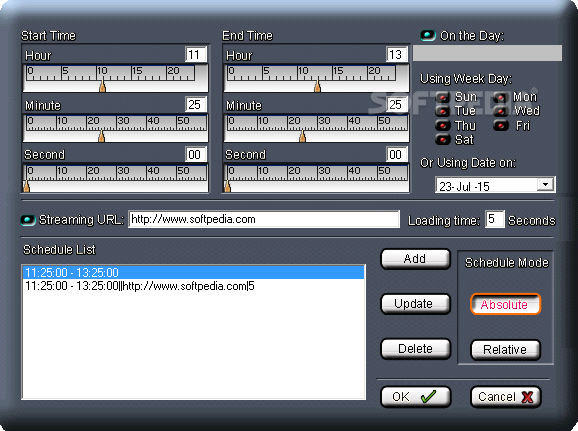Screen dimensions: 578x431
Task: Click the End Time Second value box
Action: click(397, 154)
